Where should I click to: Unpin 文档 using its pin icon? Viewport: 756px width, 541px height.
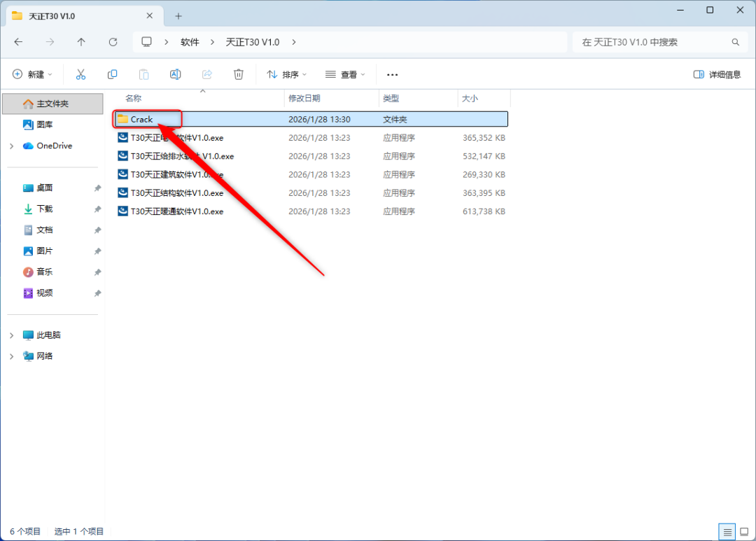tap(97, 230)
